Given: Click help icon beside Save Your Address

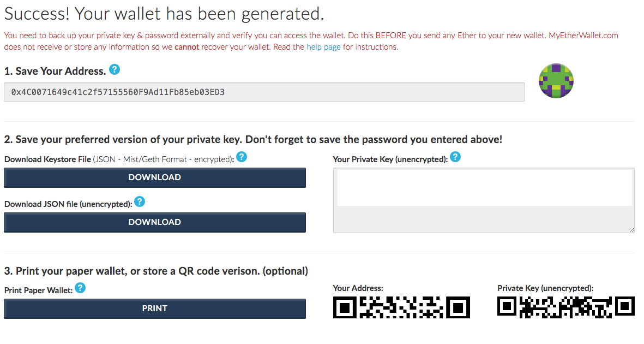Looking at the screenshot, I should click(115, 69).
